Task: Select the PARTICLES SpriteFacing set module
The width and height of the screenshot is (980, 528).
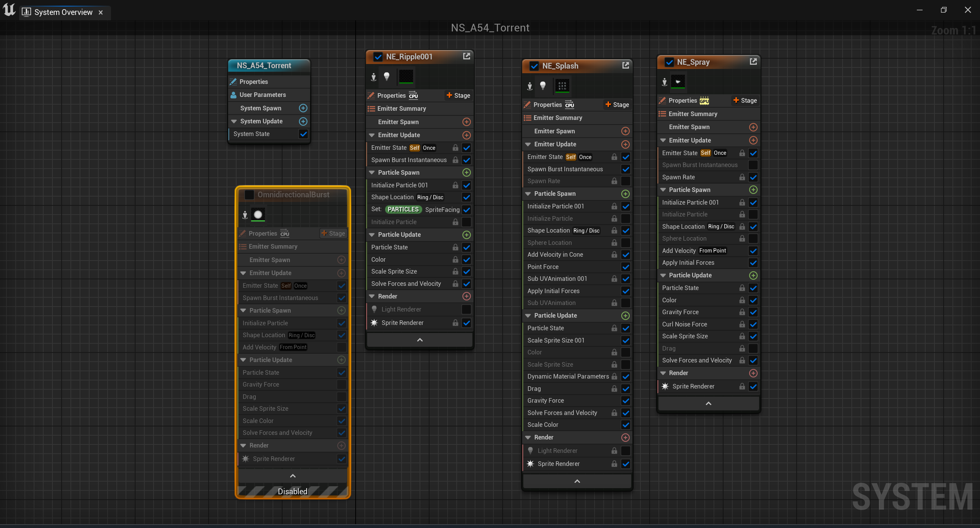Action: (x=415, y=210)
